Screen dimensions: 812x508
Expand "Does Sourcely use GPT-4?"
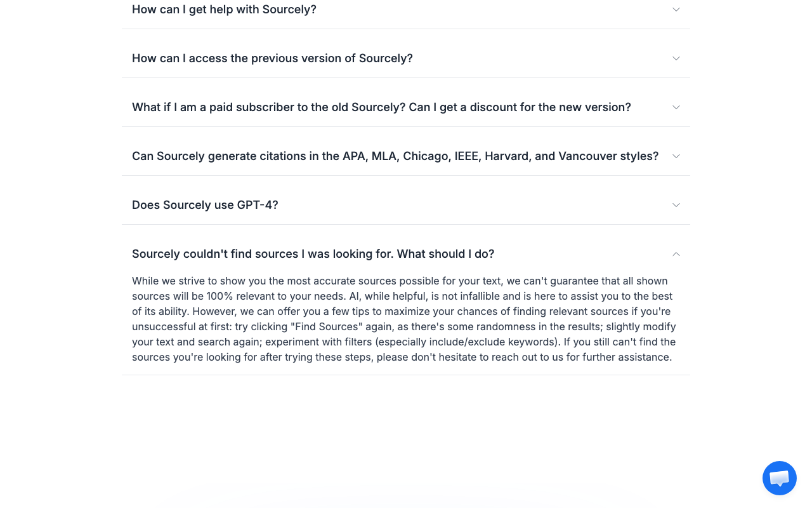coord(406,205)
